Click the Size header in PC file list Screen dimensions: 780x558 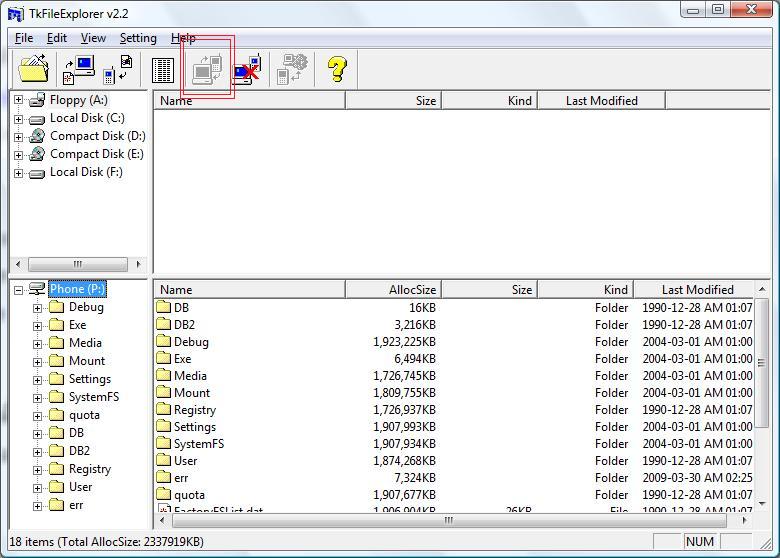(393, 100)
